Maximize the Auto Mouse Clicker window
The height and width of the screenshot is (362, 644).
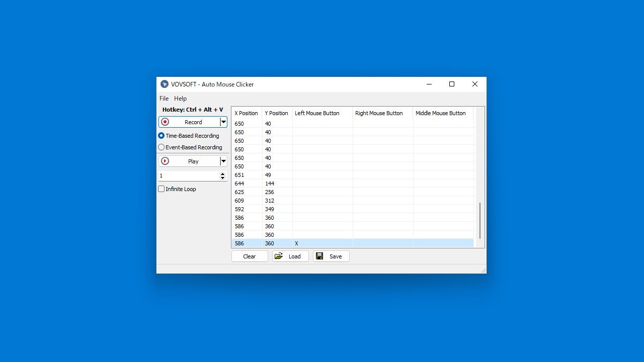click(452, 84)
